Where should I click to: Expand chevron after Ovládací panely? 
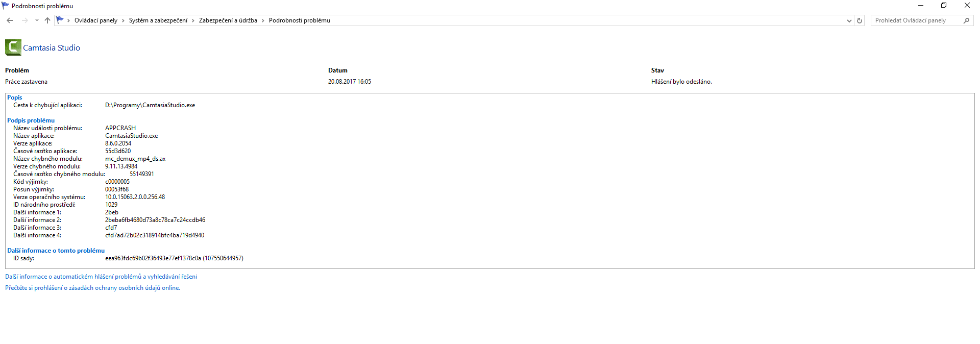(x=123, y=20)
